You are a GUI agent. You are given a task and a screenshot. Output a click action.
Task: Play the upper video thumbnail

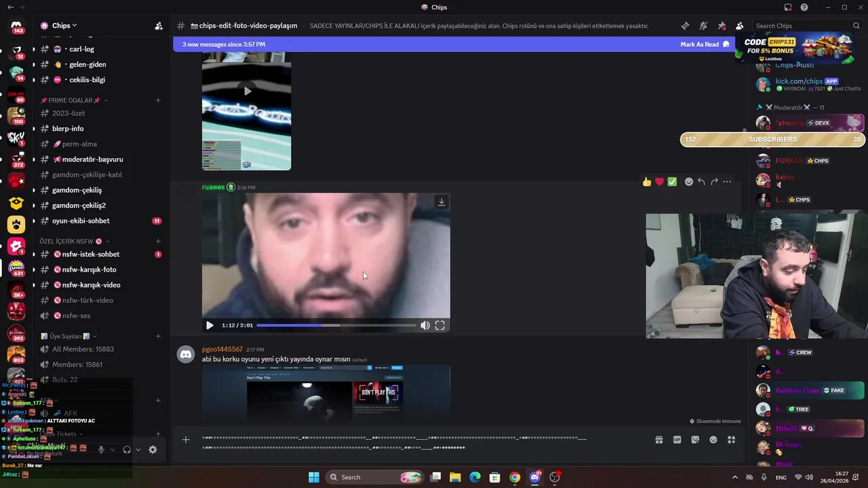point(247,91)
